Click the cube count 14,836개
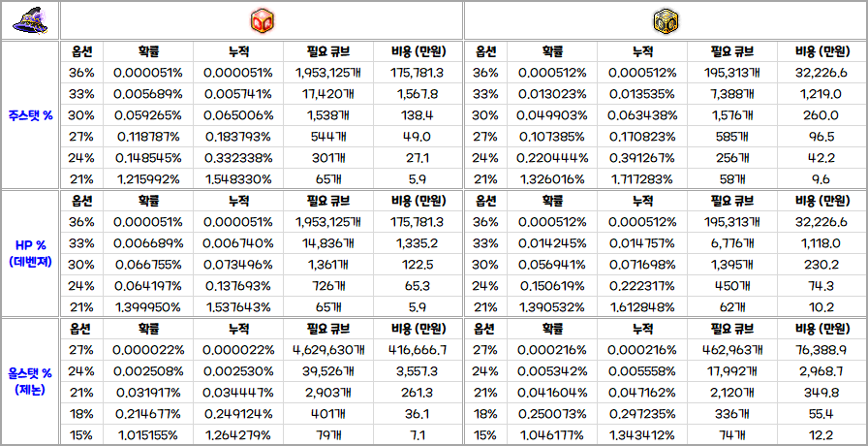Image resolution: width=868 pixels, height=446 pixels. 328,243
